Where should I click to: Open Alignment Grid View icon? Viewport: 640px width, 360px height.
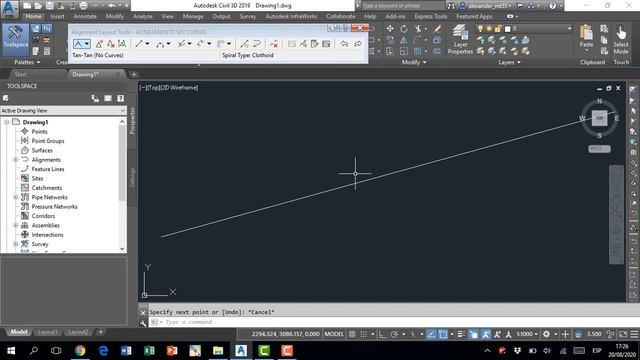(326, 44)
